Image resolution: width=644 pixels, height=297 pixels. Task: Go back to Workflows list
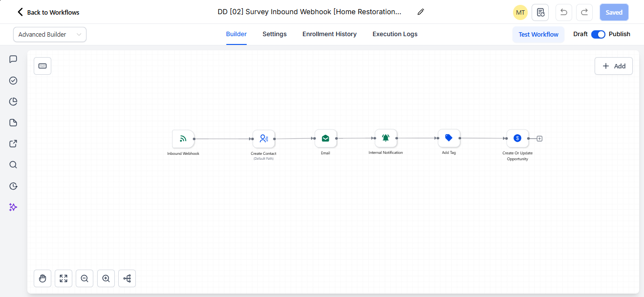click(x=48, y=12)
